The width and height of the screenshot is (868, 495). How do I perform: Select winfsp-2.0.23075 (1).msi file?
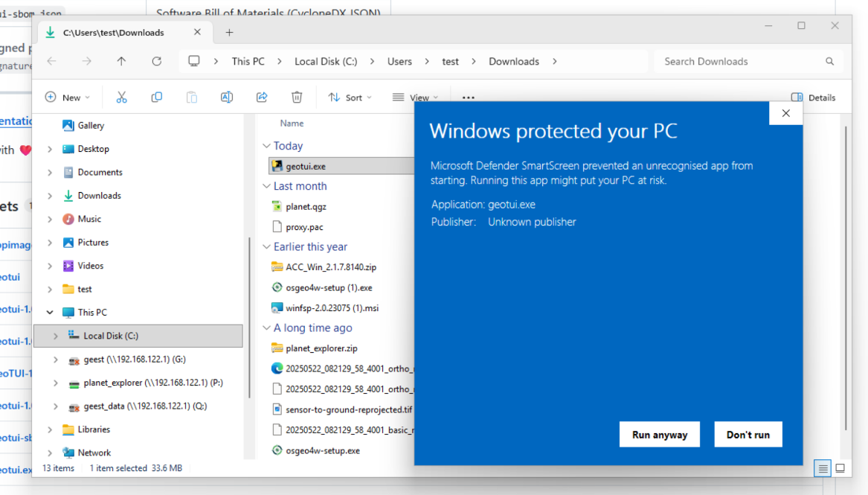(332, 308)
